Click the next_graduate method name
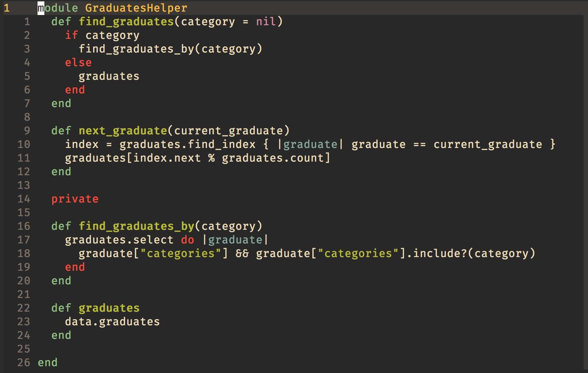The width and height of the screenshot is (588, 373). (123, 131)
